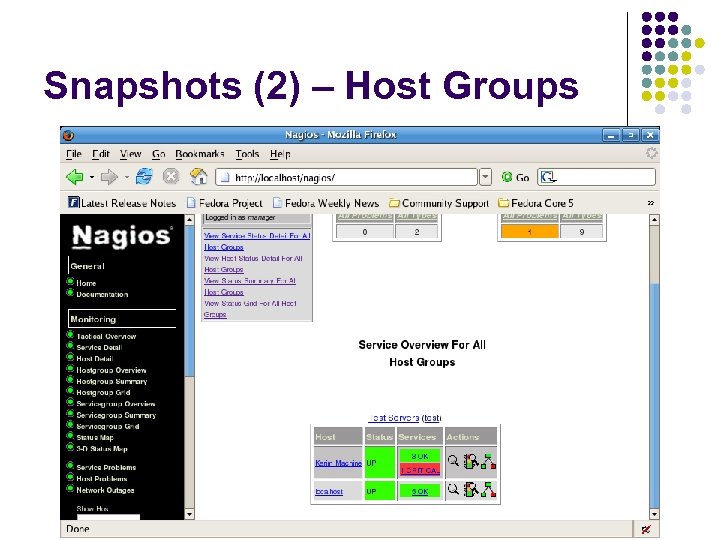Click the localhost/nagios address field
The height and width of the screenshot is (540, 720).
[x=347, y=177]
